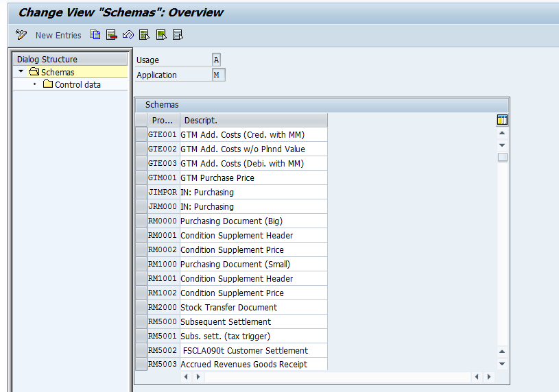
Task: Select row marker for RM2000
Action: click(141, 307)
